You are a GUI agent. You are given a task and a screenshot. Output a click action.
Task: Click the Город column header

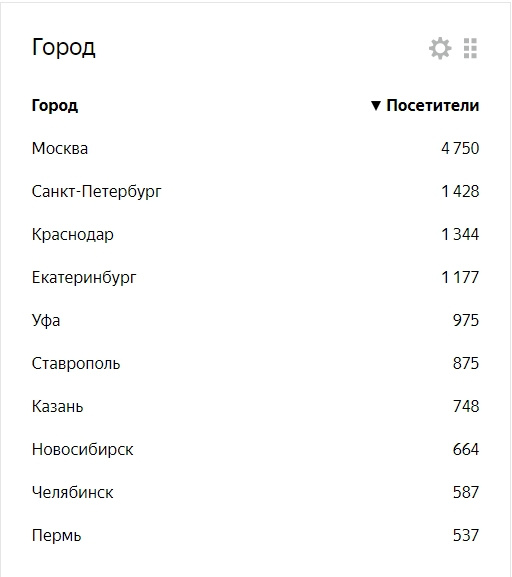point(54,106)
